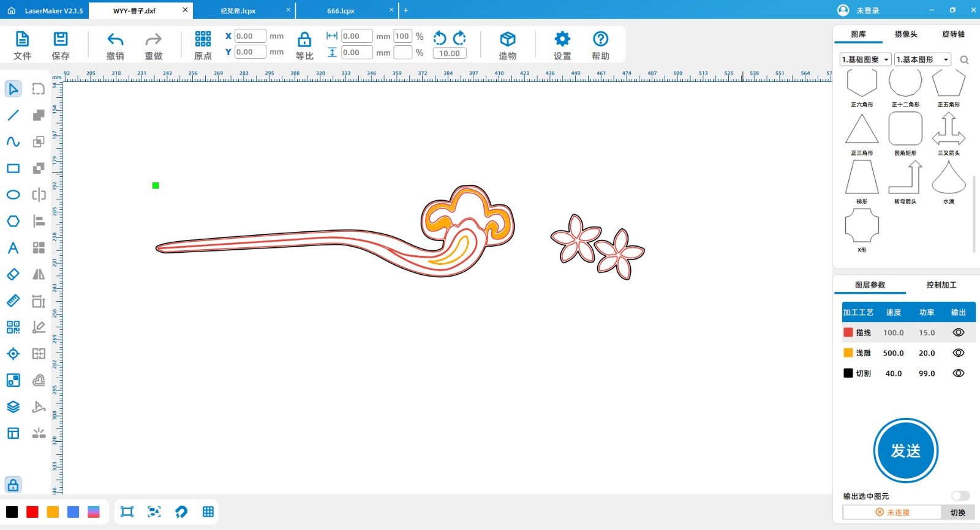Click the QR code tool icon
Viewport: 980px width, 530px height.
point(13,327)
